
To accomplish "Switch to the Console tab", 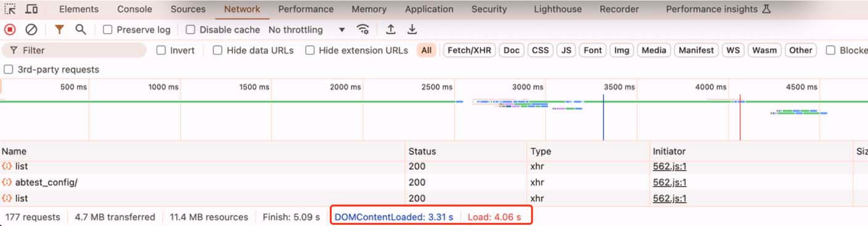I will pyautogui.click(x=134, y=9).
